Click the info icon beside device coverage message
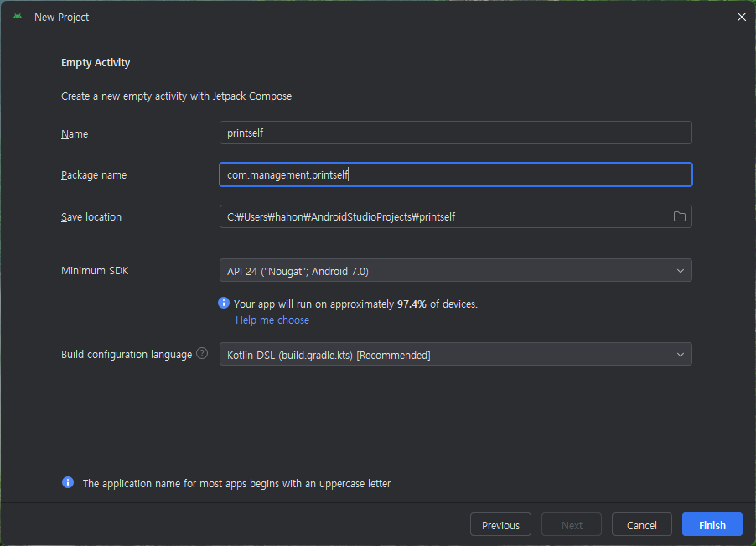The width and height of the screenshot is (756, 546). pos(224,303)
